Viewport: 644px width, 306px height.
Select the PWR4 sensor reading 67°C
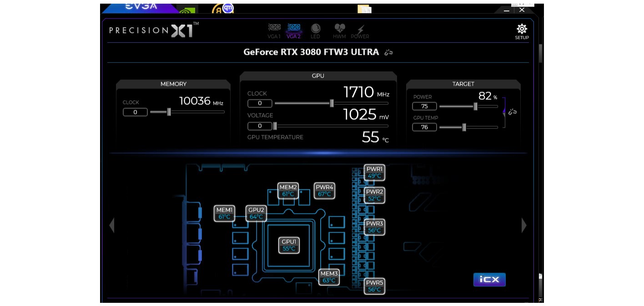pos(324,190)
